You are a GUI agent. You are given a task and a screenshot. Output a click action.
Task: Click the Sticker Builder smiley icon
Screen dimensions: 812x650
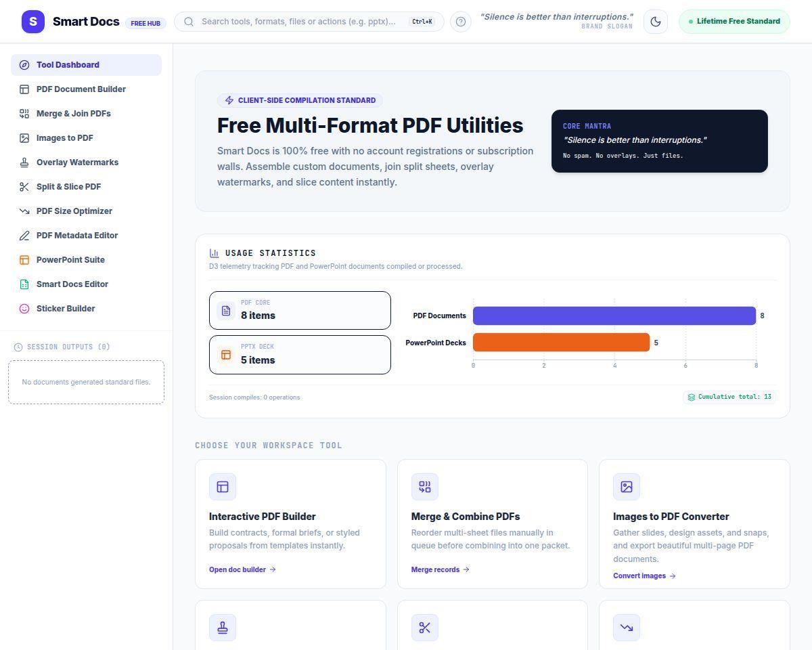pyautogui.click(x=24, y=309)
